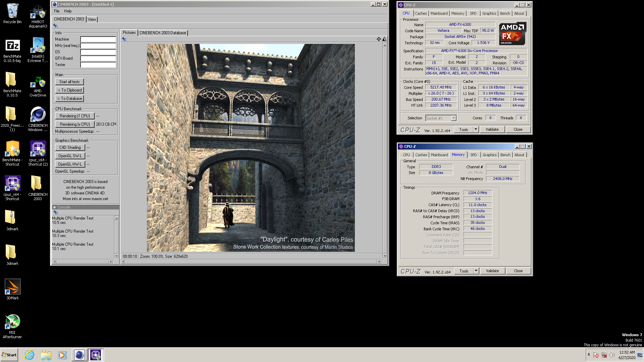
Task: Open BenchMate 0.10.5-big 7z archive icon
Action: (x=12, y=50)
